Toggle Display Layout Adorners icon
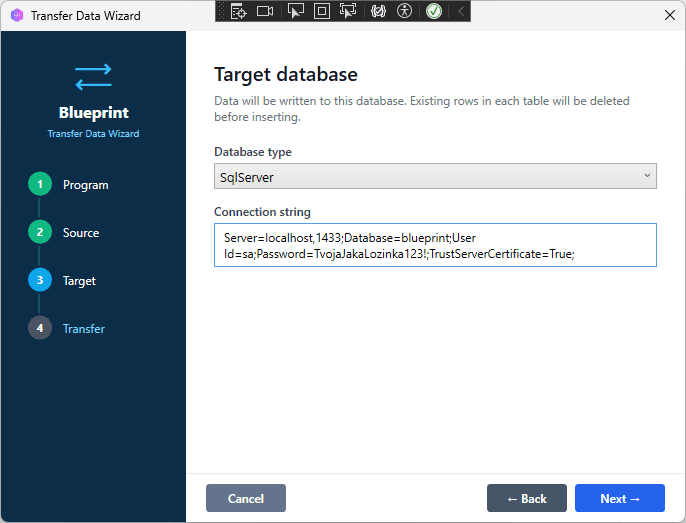The width and height of the screenshot is (686, 523). click(322, 11)
